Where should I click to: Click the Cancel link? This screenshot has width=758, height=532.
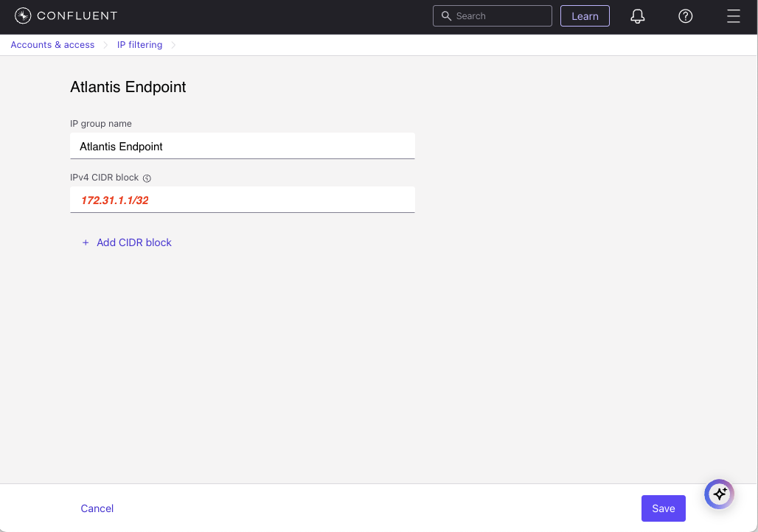coord(97,508)
